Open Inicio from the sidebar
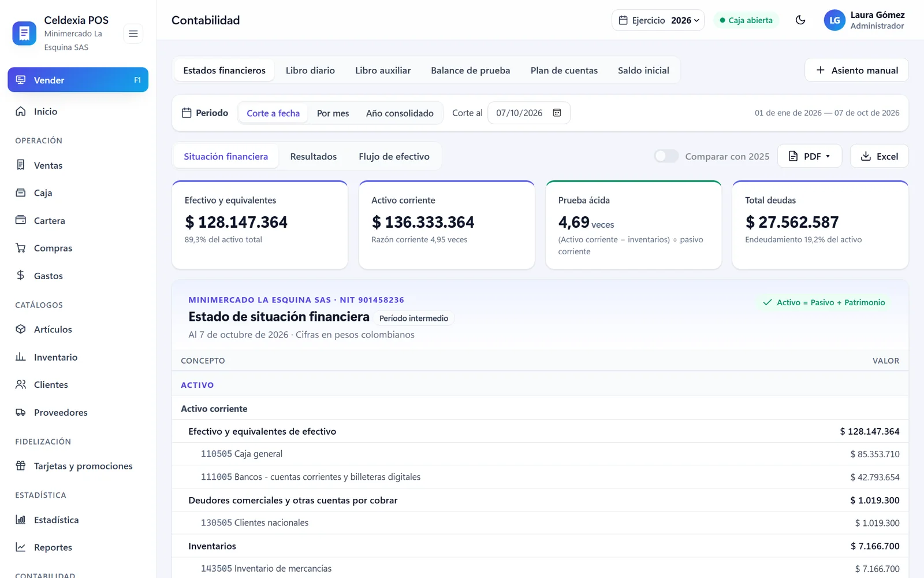Screen dimensions: 924x578 click(78, 112)
